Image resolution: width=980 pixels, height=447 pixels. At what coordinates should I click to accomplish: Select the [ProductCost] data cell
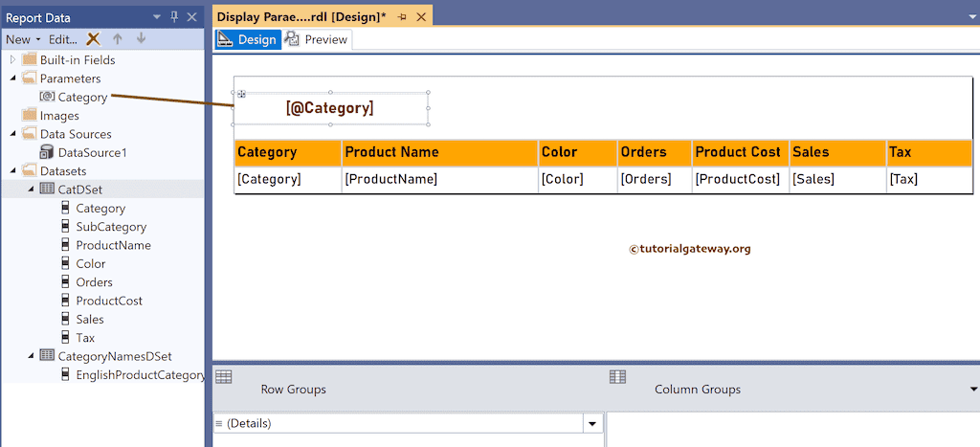(x=741, y=179)
